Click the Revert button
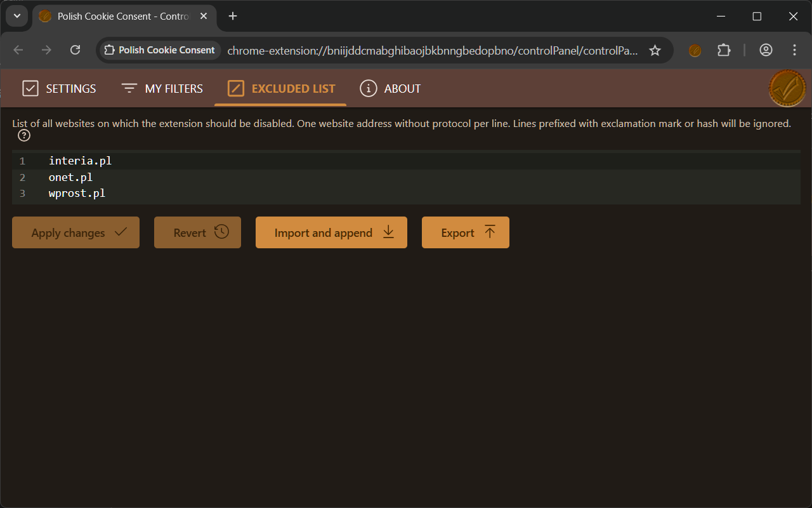812x508 pixels. click(197, 232)
